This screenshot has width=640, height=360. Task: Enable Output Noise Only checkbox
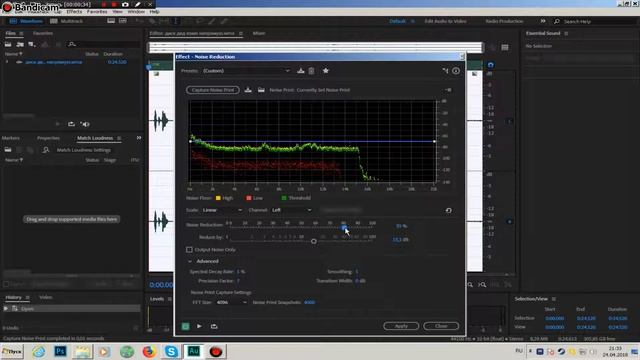pyautogui.click(x=189, y=249)
